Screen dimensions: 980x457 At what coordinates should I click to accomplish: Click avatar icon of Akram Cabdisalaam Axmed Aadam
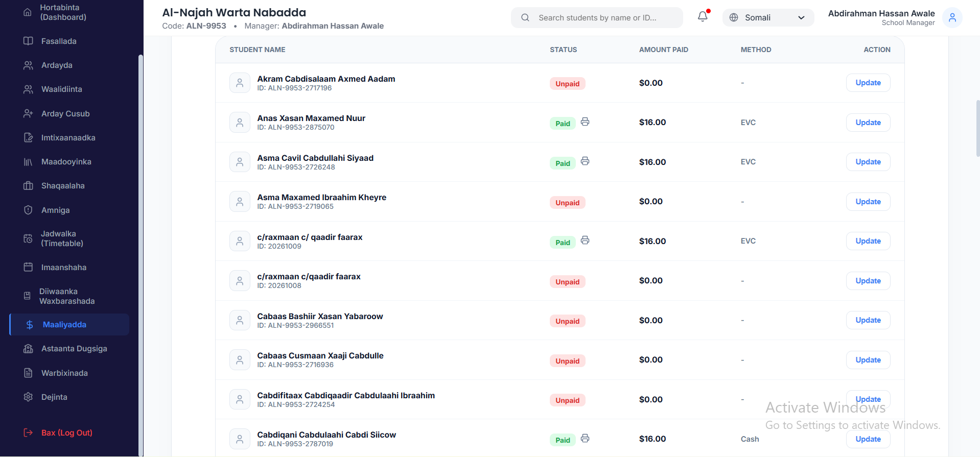point(240,83)
